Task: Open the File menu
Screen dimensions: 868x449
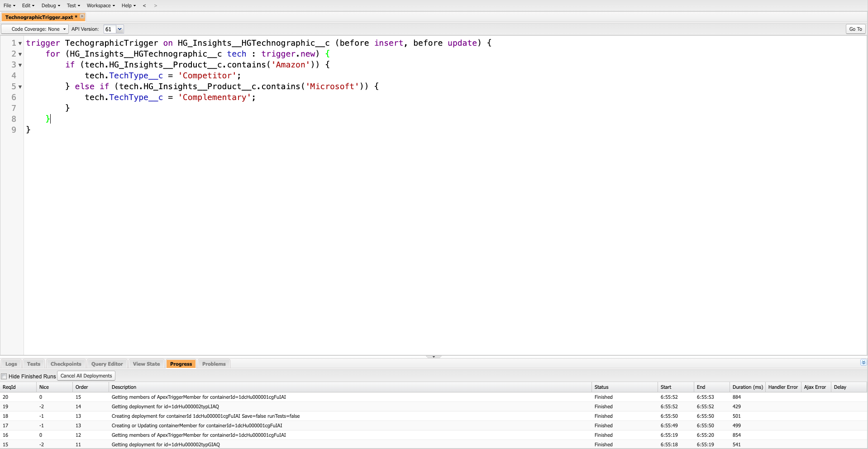Action: point(9,5)
